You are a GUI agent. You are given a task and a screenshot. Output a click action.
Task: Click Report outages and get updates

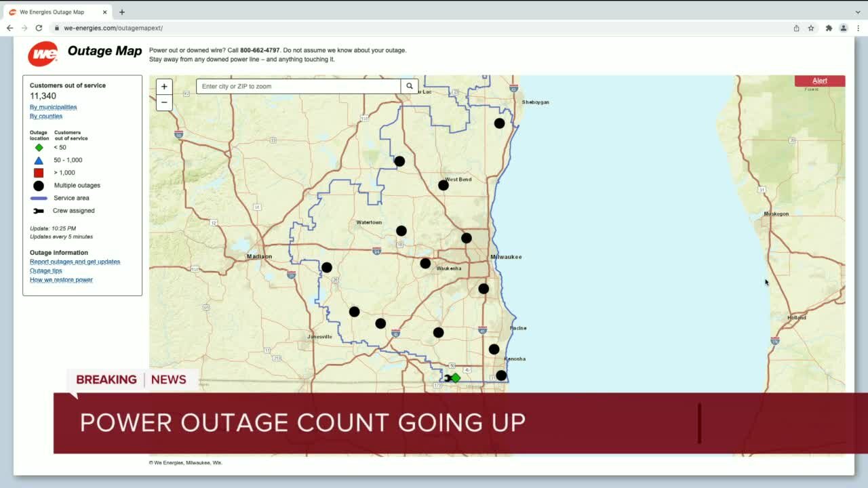click(x=75, y=262)
